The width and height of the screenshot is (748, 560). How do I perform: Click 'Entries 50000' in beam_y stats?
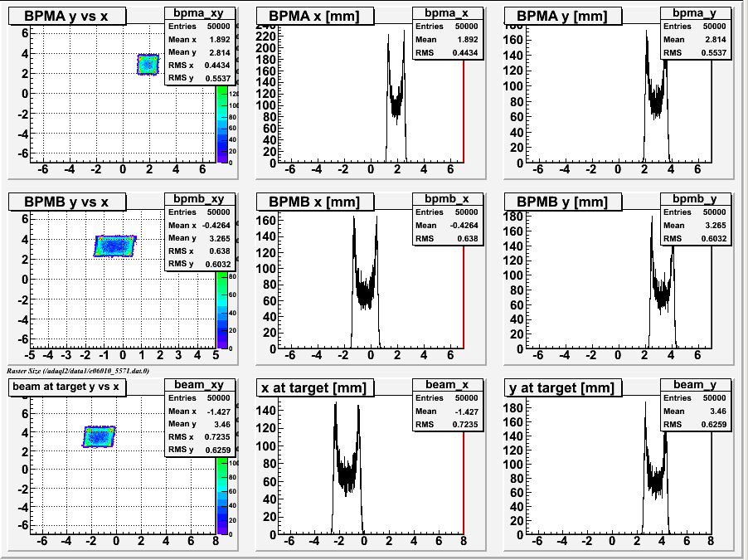696,398
